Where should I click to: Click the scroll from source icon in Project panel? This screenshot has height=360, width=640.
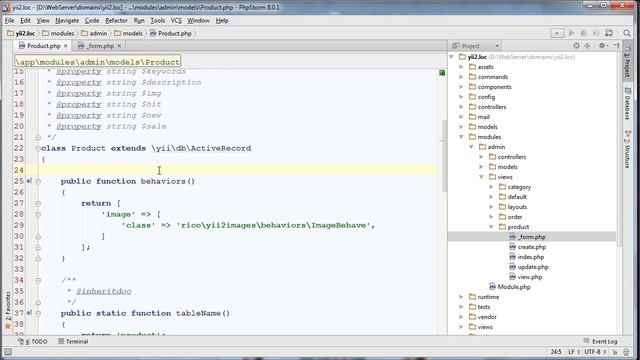576,46
